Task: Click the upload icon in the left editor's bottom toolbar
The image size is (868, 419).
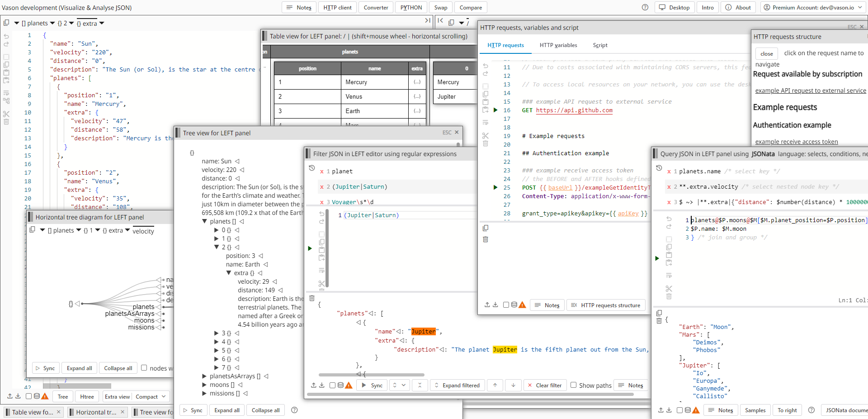Action: point(10,396)
